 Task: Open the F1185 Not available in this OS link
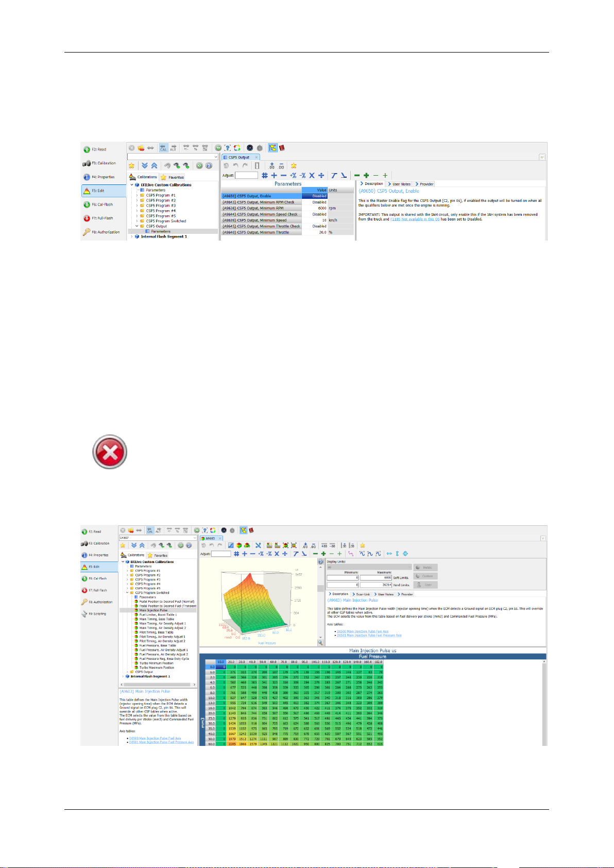(x=415, y=219)
